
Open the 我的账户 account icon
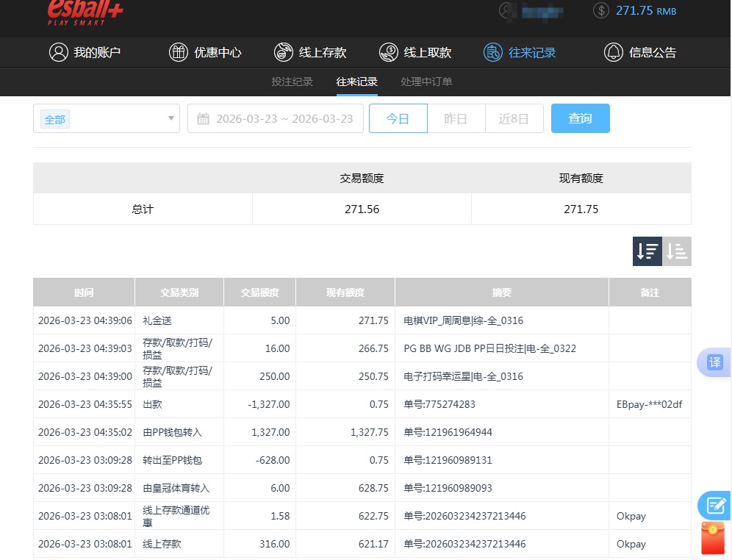tap(59, 52)
